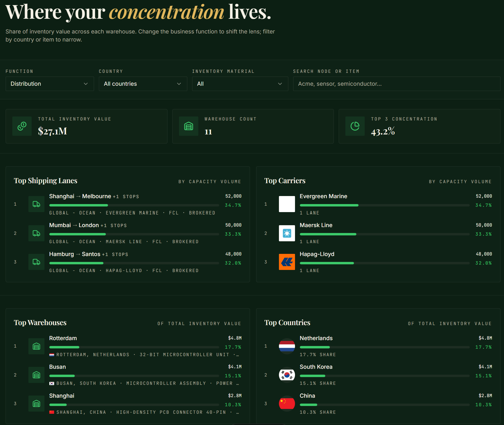Click the Hapag-Lloyd orange logo
Viewport: 504px width, 425px height.
pos(287,262)
